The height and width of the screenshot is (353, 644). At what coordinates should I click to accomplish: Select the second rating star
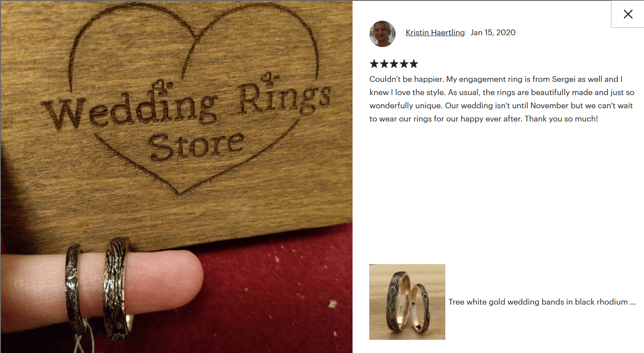pos(384,64)
